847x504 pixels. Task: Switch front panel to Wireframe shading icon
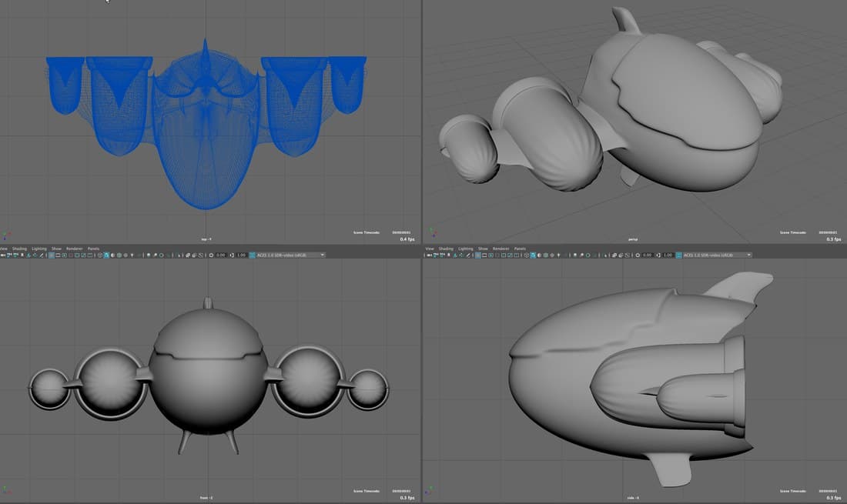point(100,255)
